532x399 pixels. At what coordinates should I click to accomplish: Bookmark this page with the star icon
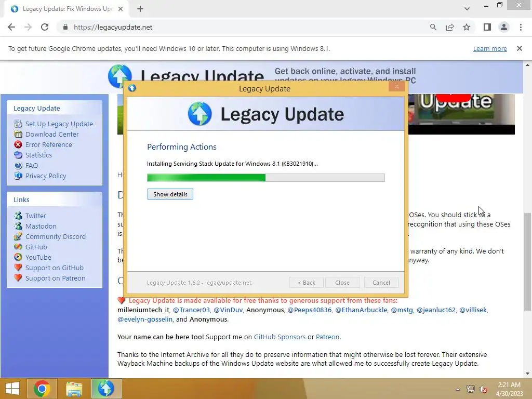tap(467, 27)
